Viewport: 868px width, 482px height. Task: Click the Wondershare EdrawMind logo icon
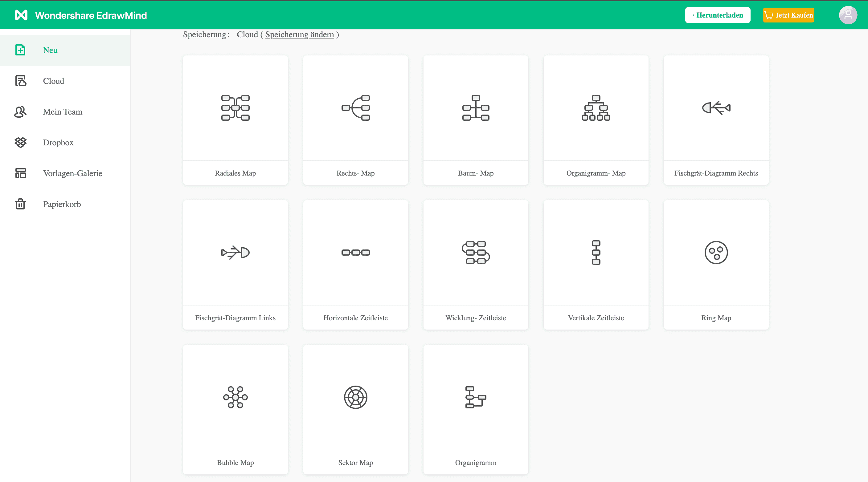pyautogui.click(x=21, y=15)
